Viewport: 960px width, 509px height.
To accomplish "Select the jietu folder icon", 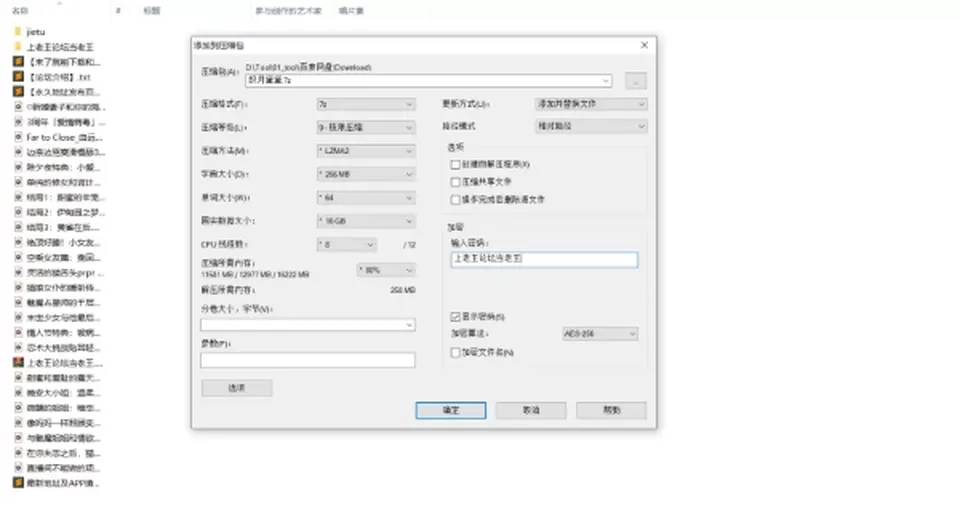I will 18,31.
